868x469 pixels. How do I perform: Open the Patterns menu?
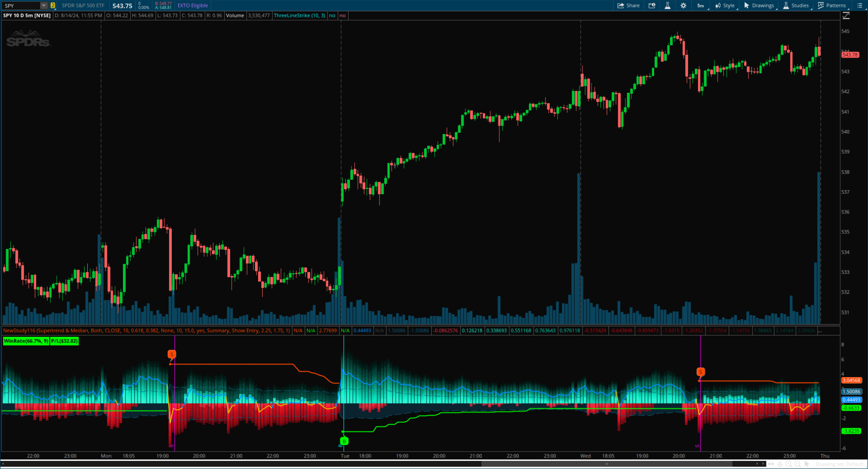pos(832,5)
